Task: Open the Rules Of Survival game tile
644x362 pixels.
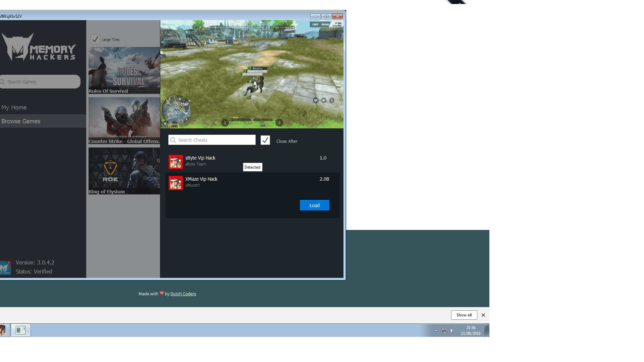Action: [124, 70]
